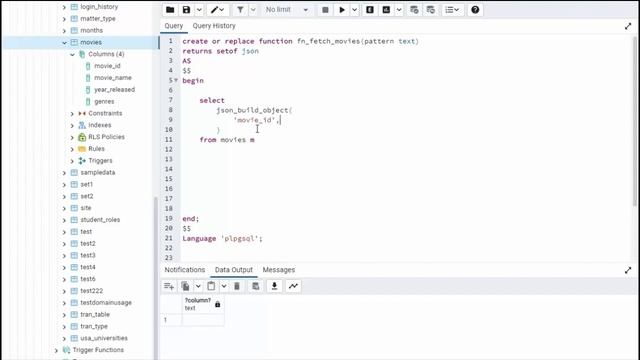Viewport: 640px width, 360px height.
Task: Open help with question mark icon
Action: 475,10
